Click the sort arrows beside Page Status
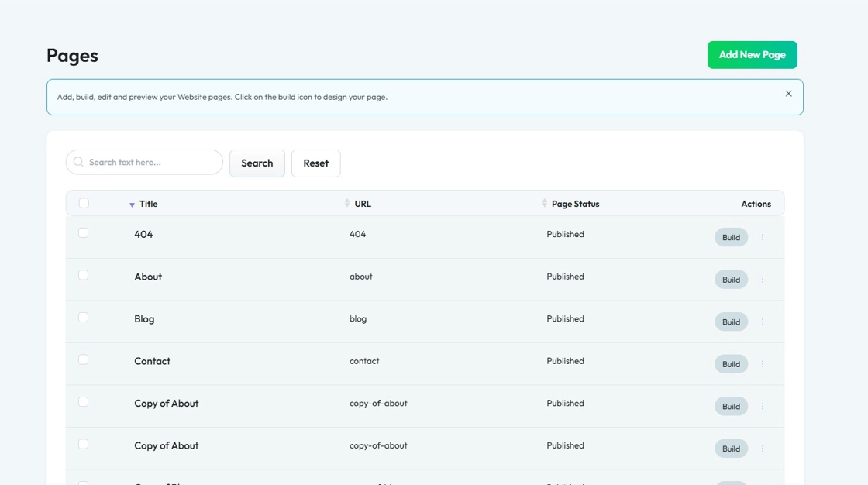868x485 pixels. pos(545,204)
